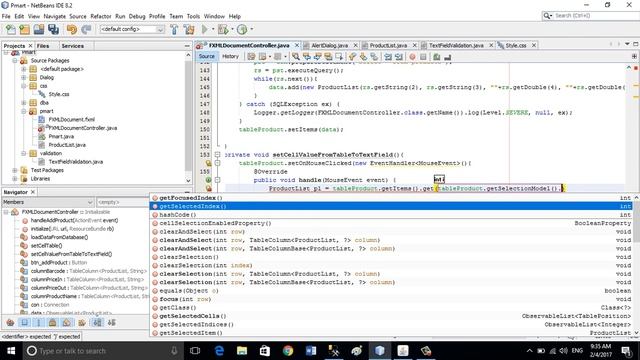Open Debug Project dropdown arrow
Image resolution: width=640 pixels, height=360 pixels.
coord(232,29)
